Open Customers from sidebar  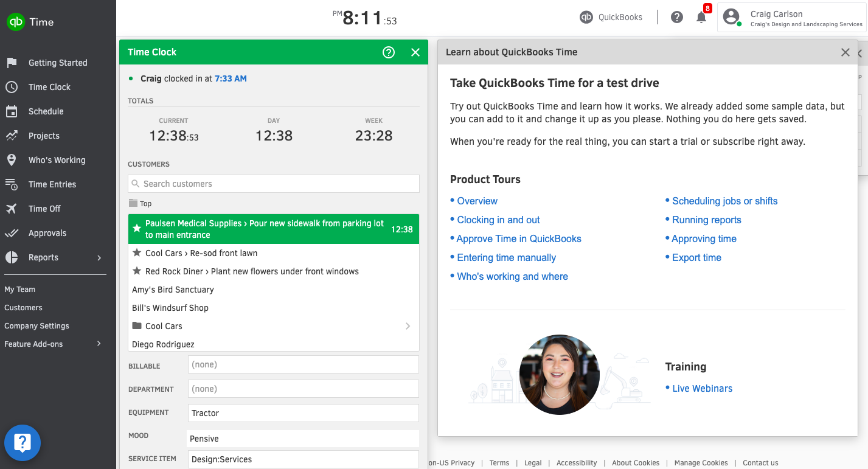coord(24,308)
